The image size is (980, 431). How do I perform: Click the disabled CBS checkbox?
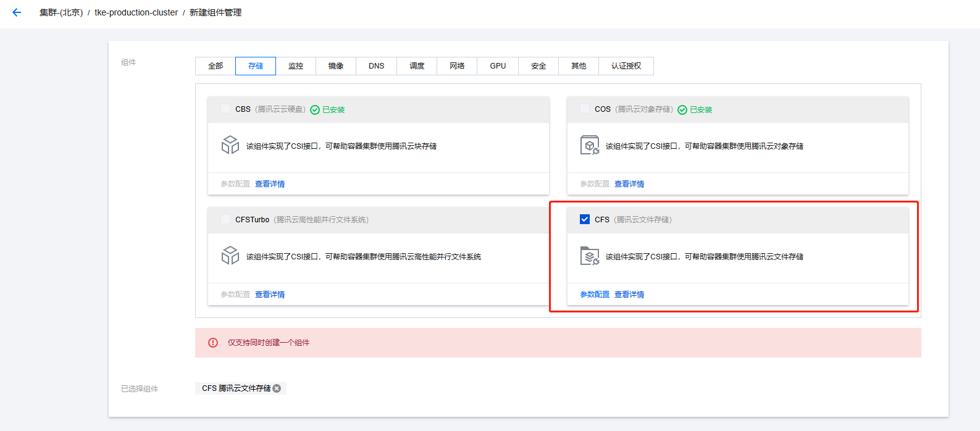pos(225,109)
